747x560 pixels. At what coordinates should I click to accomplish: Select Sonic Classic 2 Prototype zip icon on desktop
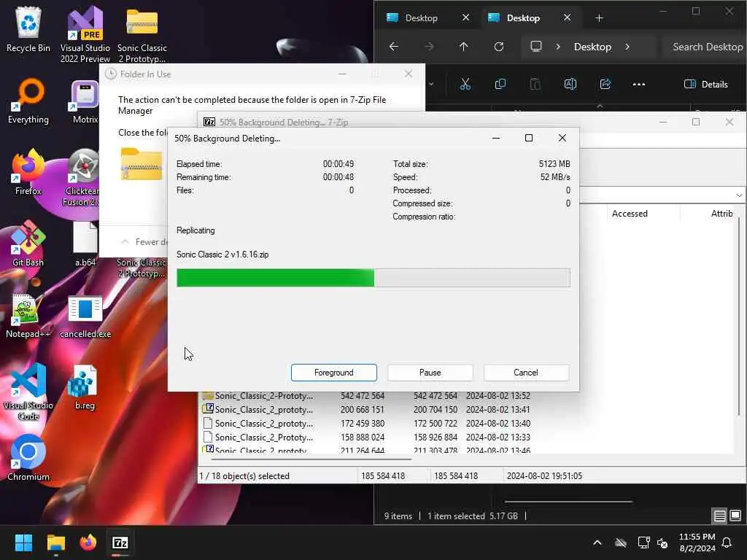pos(142,34)
